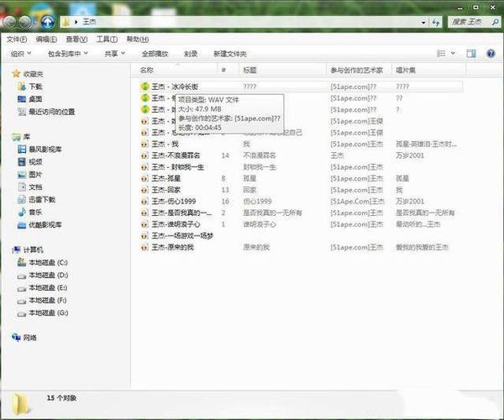Click the search magnifier icon
The height and width of the screenshot is (420, 504).
(495, 22)
